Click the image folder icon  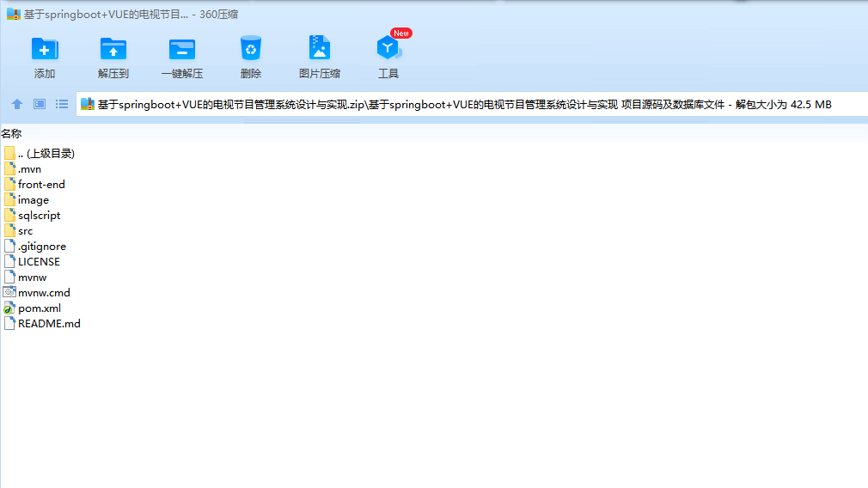coord(9,199)
